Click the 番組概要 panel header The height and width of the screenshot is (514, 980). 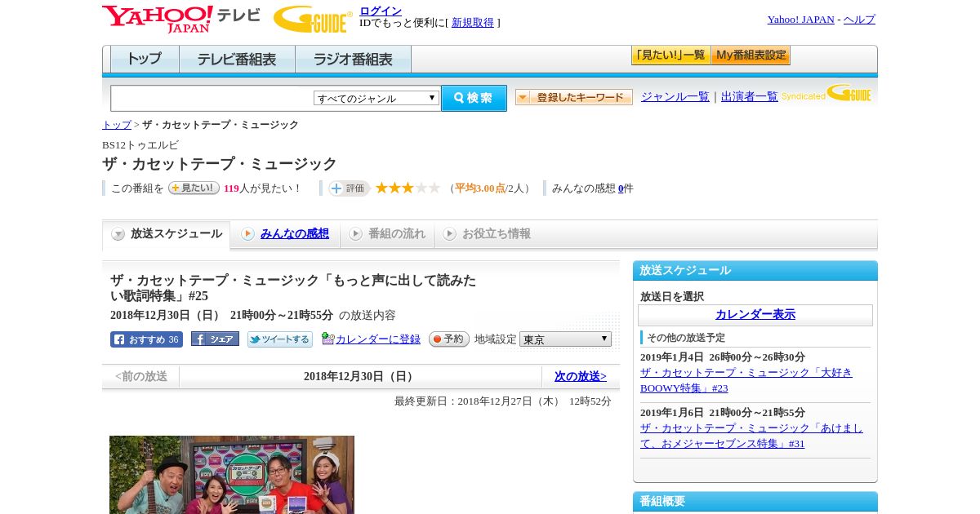tap(755, 502)
